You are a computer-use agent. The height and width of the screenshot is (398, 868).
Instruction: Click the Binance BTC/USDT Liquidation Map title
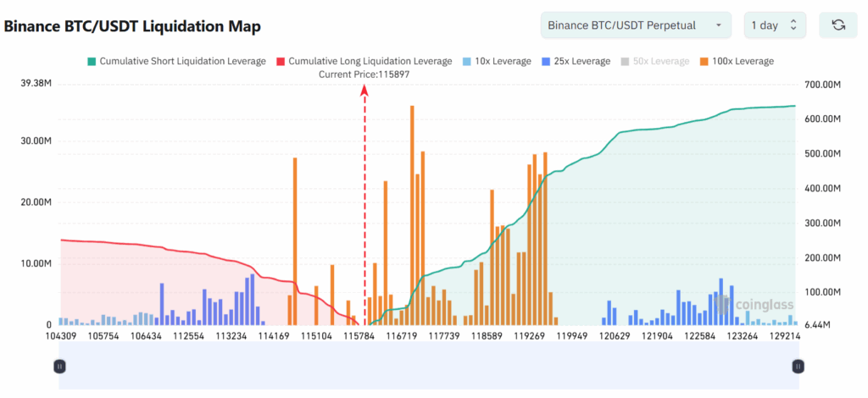(x=132, y=26)
